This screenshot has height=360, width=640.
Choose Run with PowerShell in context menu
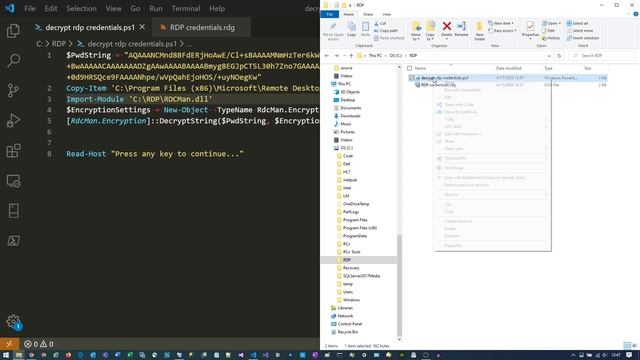pos(462,90)
